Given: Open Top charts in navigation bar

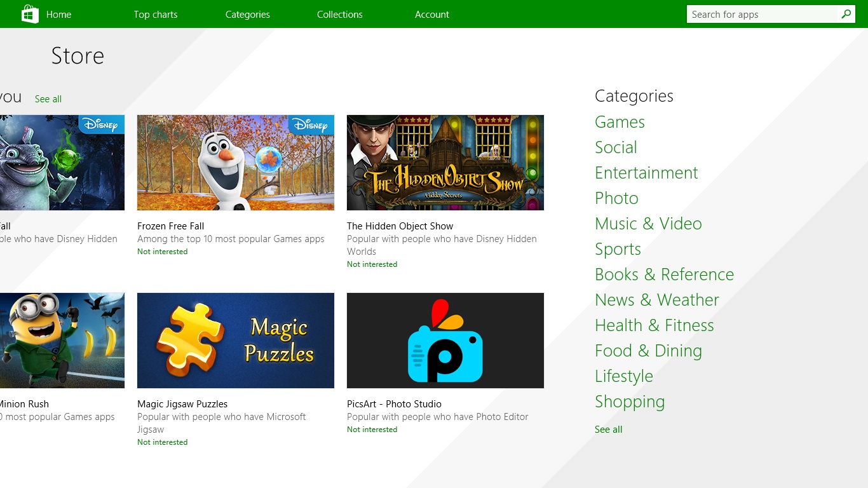Looking at the screenshot, I should pos(156,15).
